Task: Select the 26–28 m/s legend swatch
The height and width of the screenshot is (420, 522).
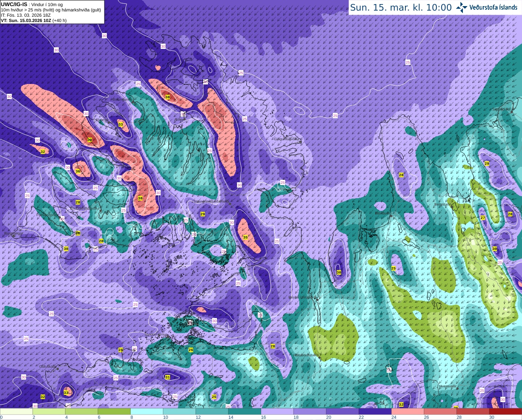Action: 440,411
